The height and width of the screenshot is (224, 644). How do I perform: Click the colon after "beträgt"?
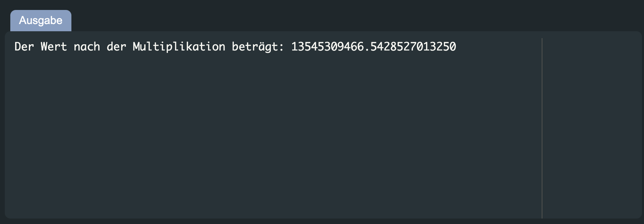[x=281, y=47]
